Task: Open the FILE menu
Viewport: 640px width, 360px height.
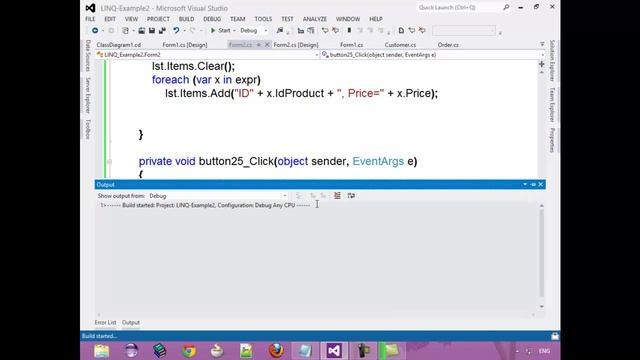Action: [x=90, y=19]
